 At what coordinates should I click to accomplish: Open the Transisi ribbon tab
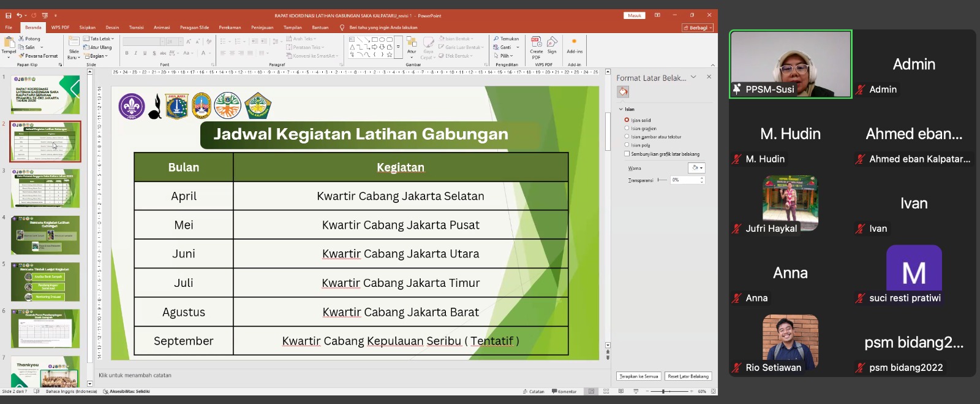tap(136, 28)
